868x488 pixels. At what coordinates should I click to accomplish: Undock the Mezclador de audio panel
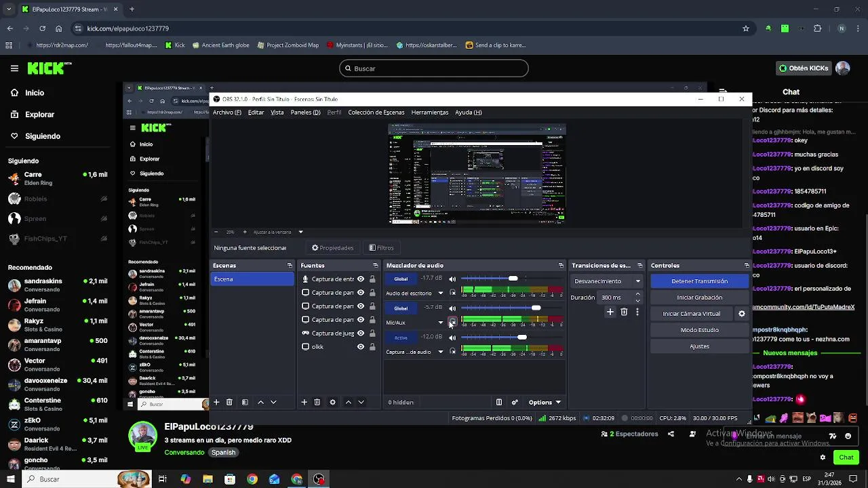(561, 266)
